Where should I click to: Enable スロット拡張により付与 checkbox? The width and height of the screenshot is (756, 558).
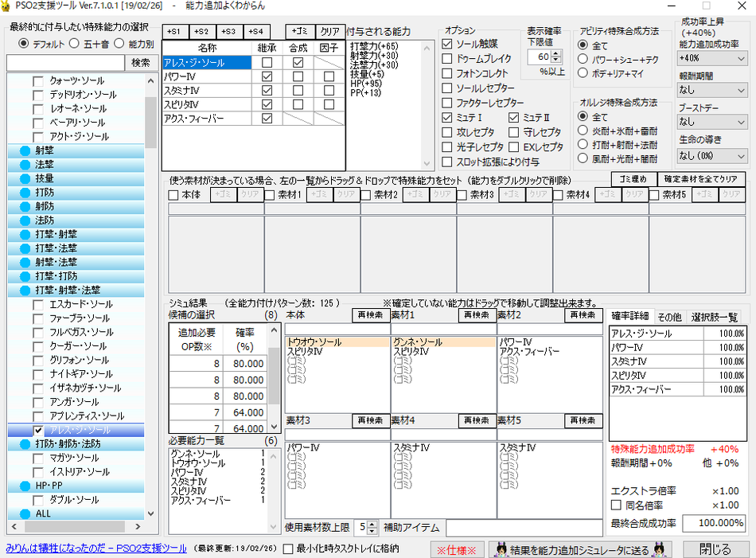point(447,162)
